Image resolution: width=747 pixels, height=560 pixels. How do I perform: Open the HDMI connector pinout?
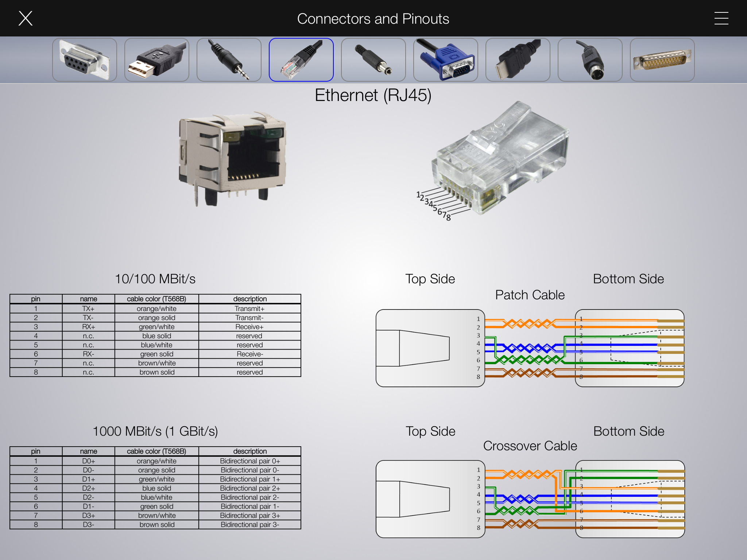(x=518, y=60)
